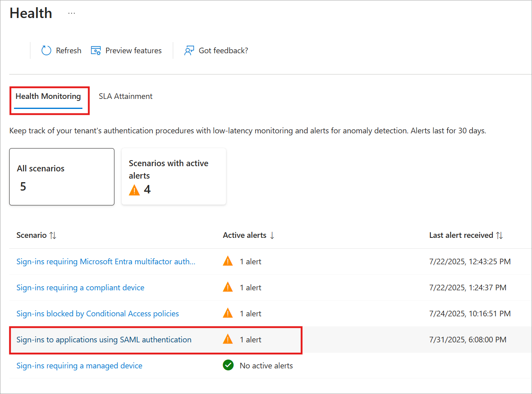The image size is (532, 394).
Task: Click green check icon for managed device
Action: point(228,365)
